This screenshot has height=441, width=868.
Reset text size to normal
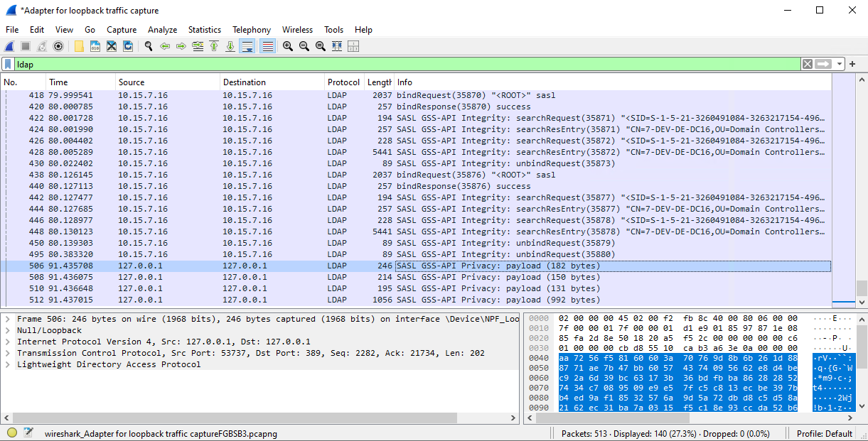click(x=321, y=46)
